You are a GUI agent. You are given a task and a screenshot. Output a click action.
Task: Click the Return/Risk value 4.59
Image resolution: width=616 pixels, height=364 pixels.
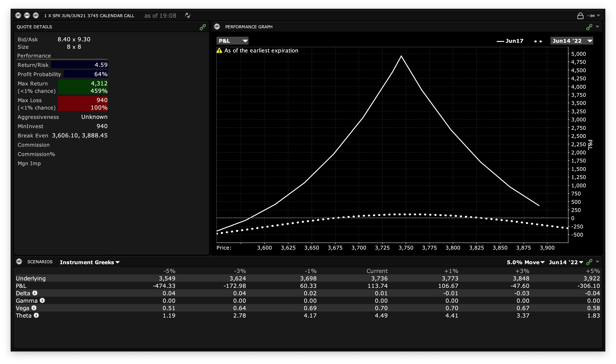[101, 65]
